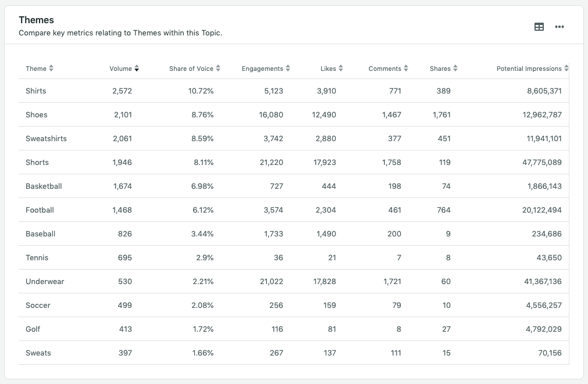Click Soccer volume value 499
This screenshot has width=588, height=384.
[x=124, y=306]
